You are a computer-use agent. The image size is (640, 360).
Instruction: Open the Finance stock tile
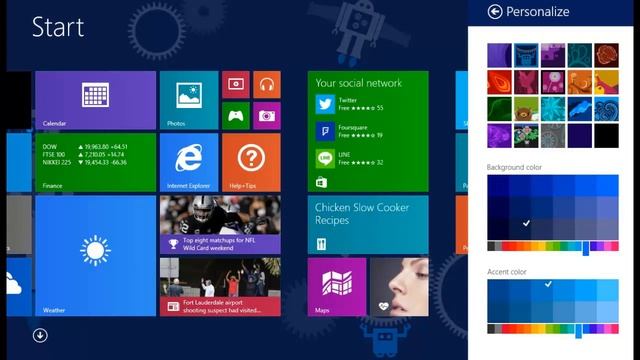coord(96,162)
